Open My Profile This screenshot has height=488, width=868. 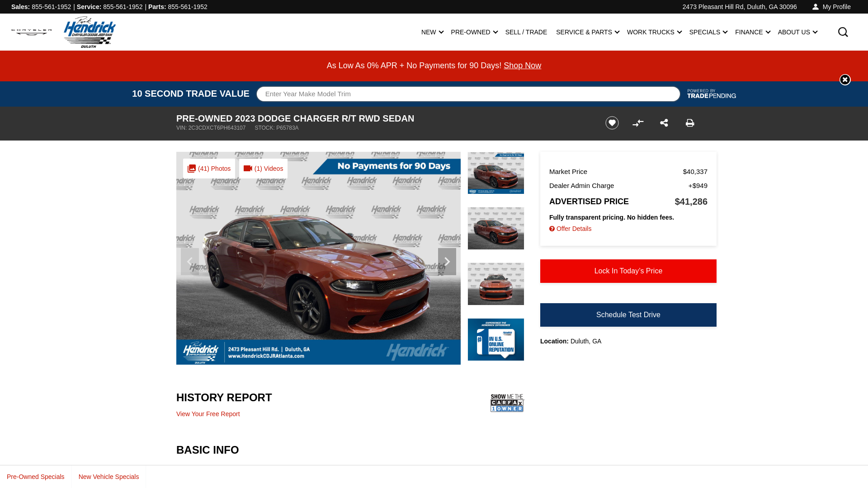pyautogui.click(x=831, y=7)
